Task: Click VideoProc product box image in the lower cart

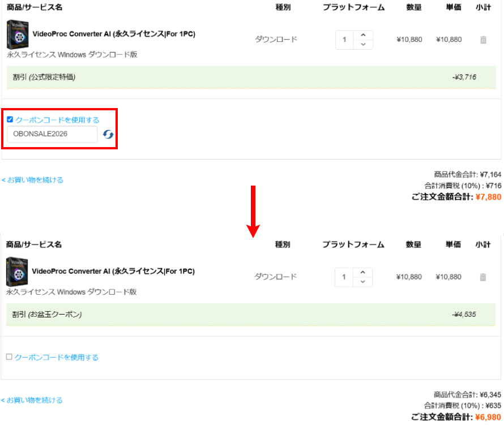Action: 17,272
